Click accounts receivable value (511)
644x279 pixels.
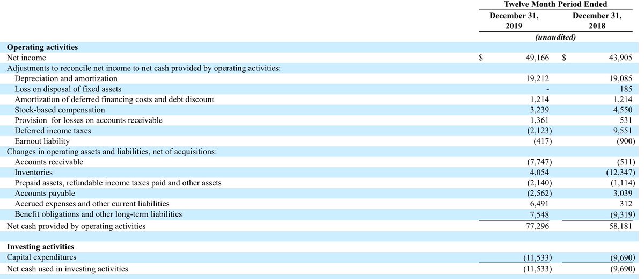[x=625, y=162]
